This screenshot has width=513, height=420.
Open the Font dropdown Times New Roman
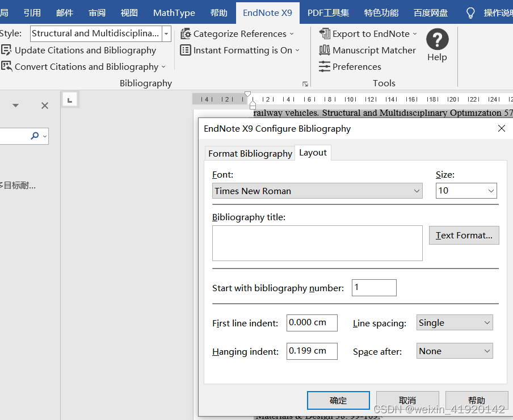coord(317,191)
